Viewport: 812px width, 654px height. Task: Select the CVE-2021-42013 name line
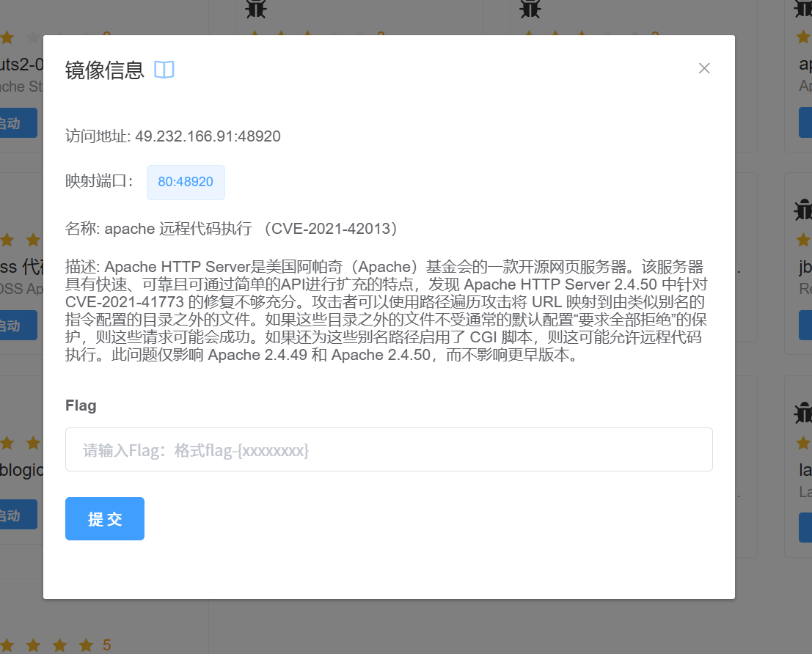point(232,228)
